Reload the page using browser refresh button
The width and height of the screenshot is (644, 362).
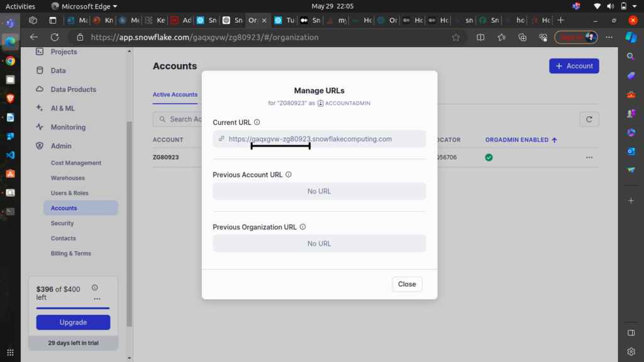(x=55, y=37)
